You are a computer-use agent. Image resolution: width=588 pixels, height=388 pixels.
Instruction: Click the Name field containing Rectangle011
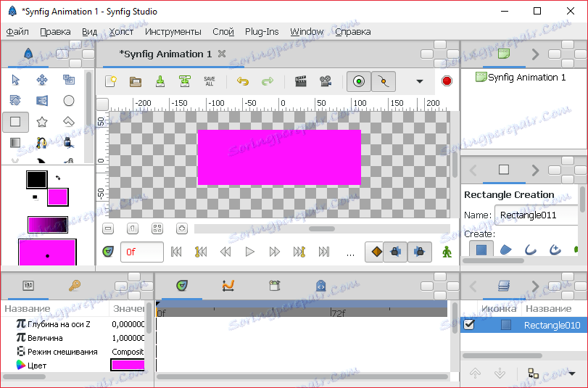[x=537, y=215]
